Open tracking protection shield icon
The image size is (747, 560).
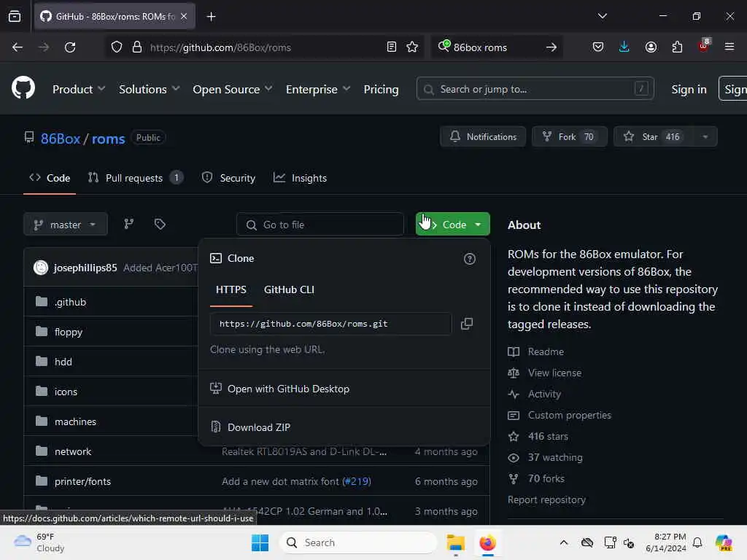116,47
